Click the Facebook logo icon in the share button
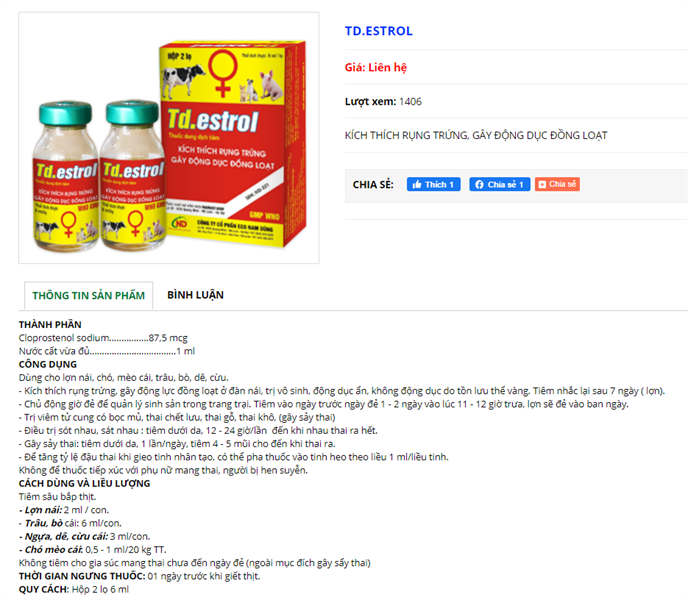 [479, 184]
